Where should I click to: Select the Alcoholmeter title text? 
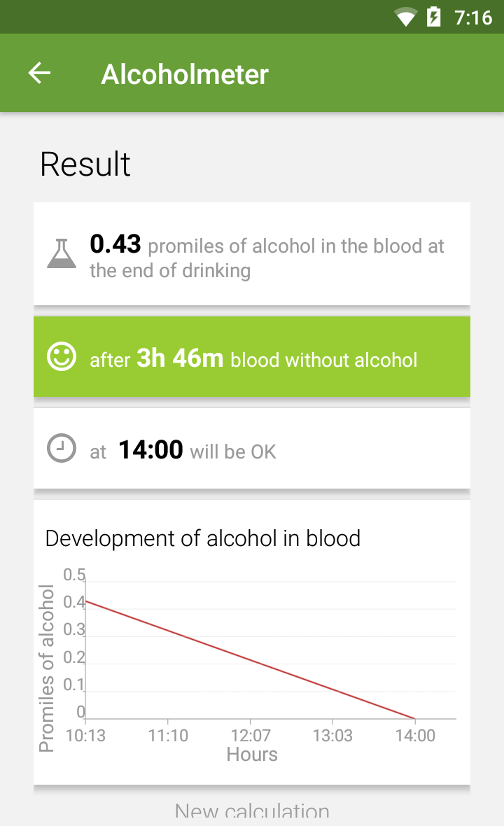coord(185,74)
